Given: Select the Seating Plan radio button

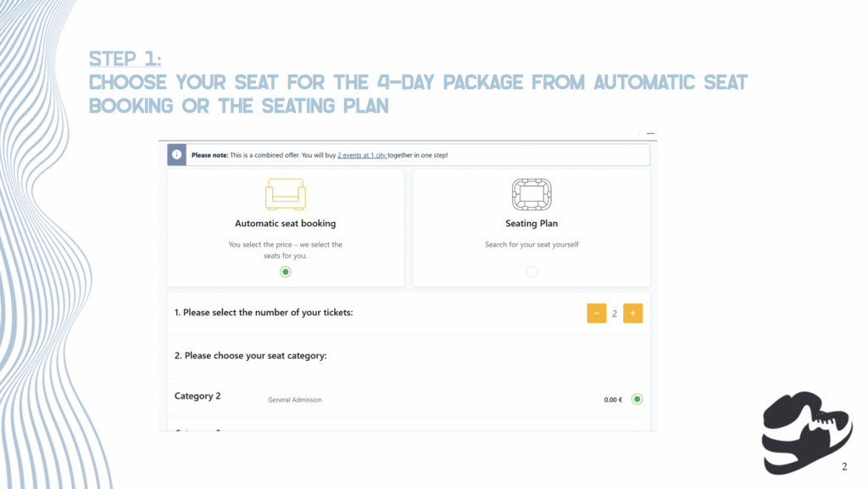Looking at the screenshot, I should [531, 271].
